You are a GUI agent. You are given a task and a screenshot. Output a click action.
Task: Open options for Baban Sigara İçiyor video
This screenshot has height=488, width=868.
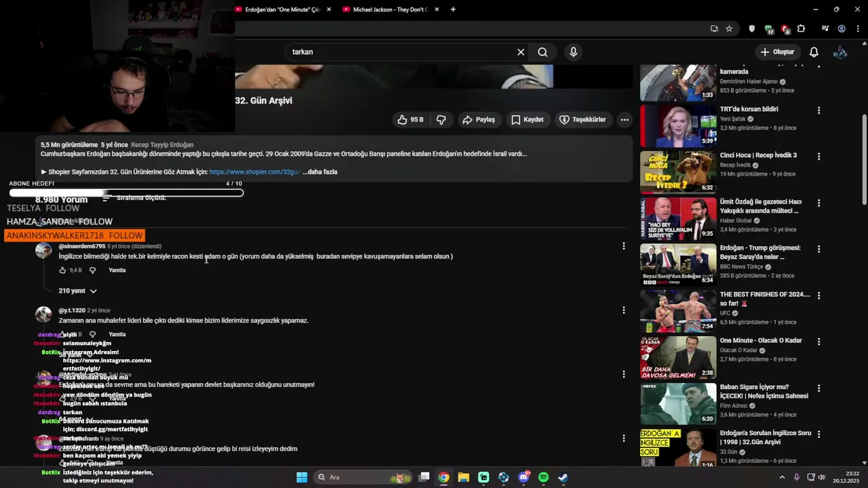tap(818, 388)
